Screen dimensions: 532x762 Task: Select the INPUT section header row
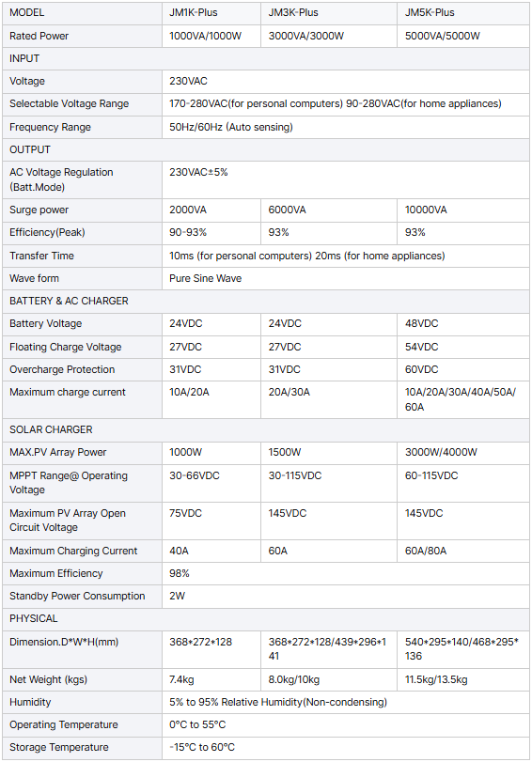265,58
